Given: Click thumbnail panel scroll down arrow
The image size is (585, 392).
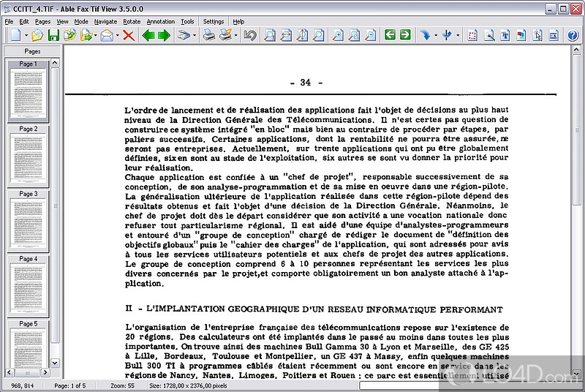Looking at the screenshot, I should 56,363.
